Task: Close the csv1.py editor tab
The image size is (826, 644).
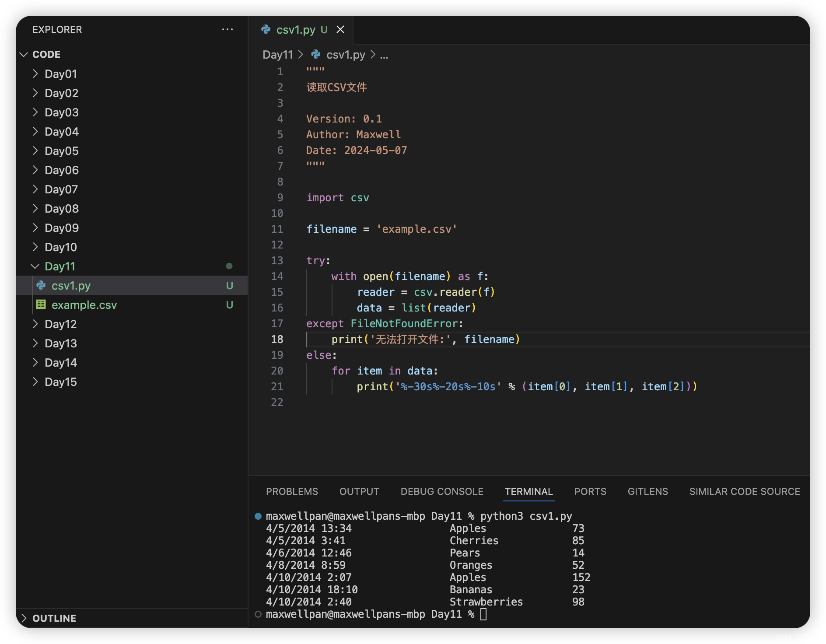Action: click(340, 29)
